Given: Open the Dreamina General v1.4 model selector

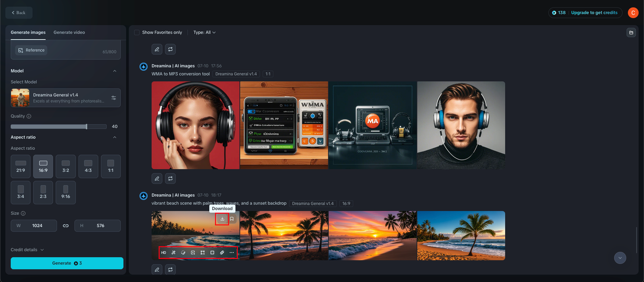Looking at the screenshot, I should click(65, 98).
